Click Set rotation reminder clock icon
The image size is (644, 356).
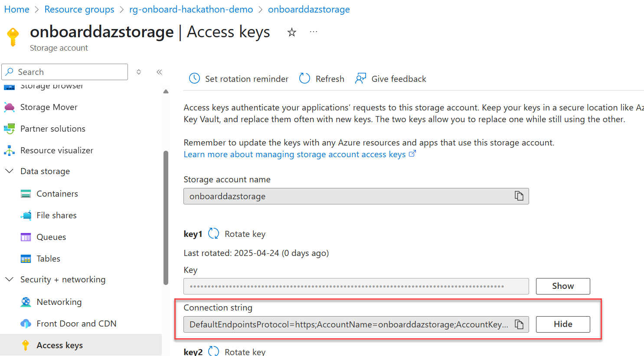click(x=194, y=78)
